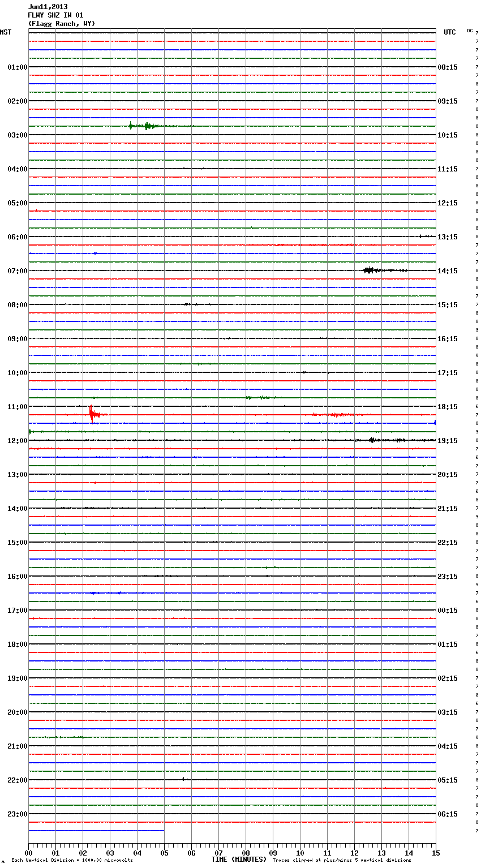Select the 05:00 MST row label
The image size is (481, 868).
coord(18,203)
